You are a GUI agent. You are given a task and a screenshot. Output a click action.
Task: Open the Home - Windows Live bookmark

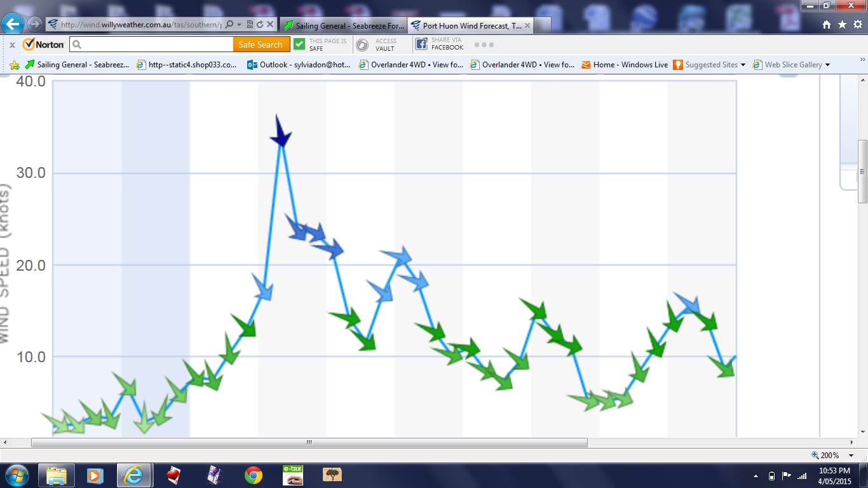(x=624, y=65)
